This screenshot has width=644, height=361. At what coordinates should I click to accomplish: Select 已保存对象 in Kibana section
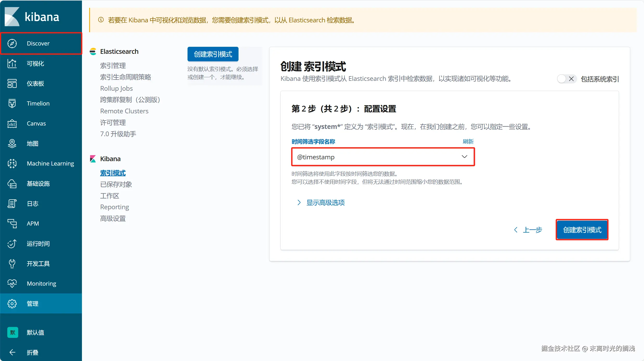[116, 185]
